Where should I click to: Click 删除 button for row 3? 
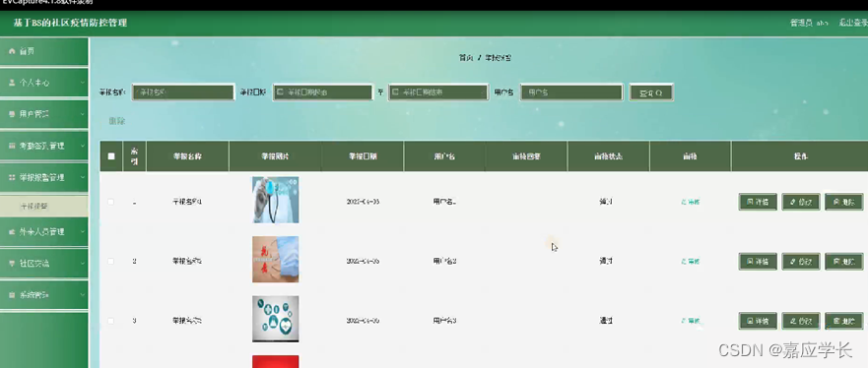pyautogui.click(x=843, y=321)
